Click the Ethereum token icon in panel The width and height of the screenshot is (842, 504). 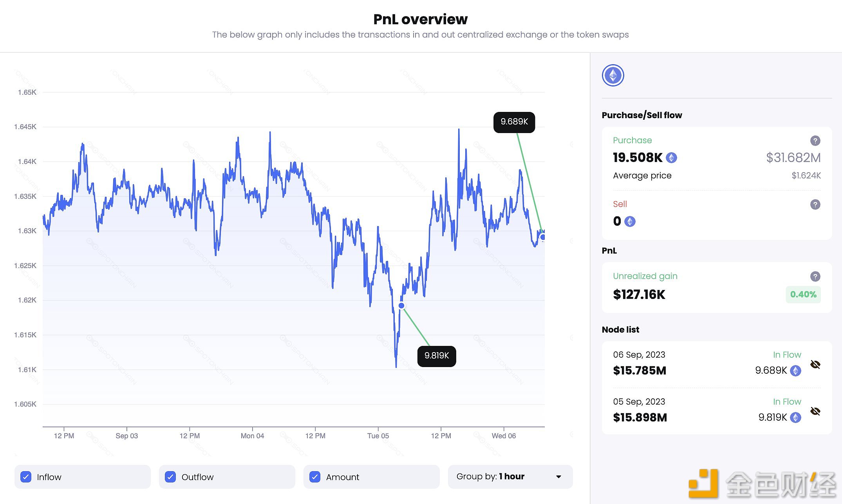point(613,75)
